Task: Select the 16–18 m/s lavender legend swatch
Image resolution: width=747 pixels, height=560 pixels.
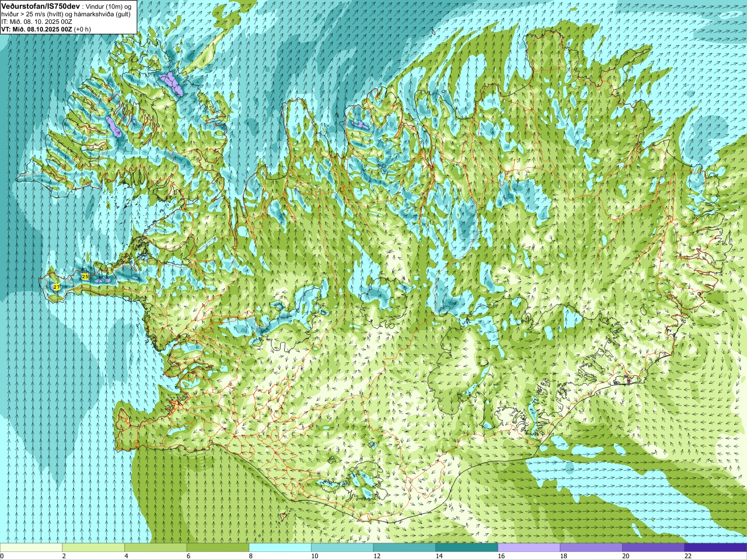Action: [529, 548]
